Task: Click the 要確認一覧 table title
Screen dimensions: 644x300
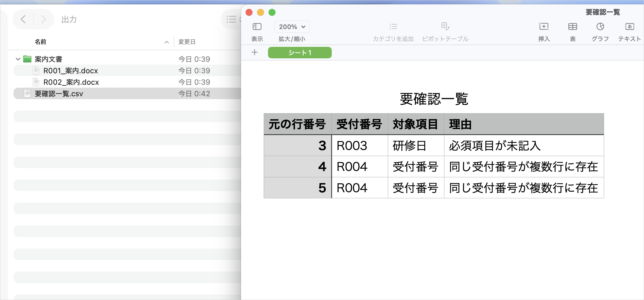Action: (x=434, y=99)
